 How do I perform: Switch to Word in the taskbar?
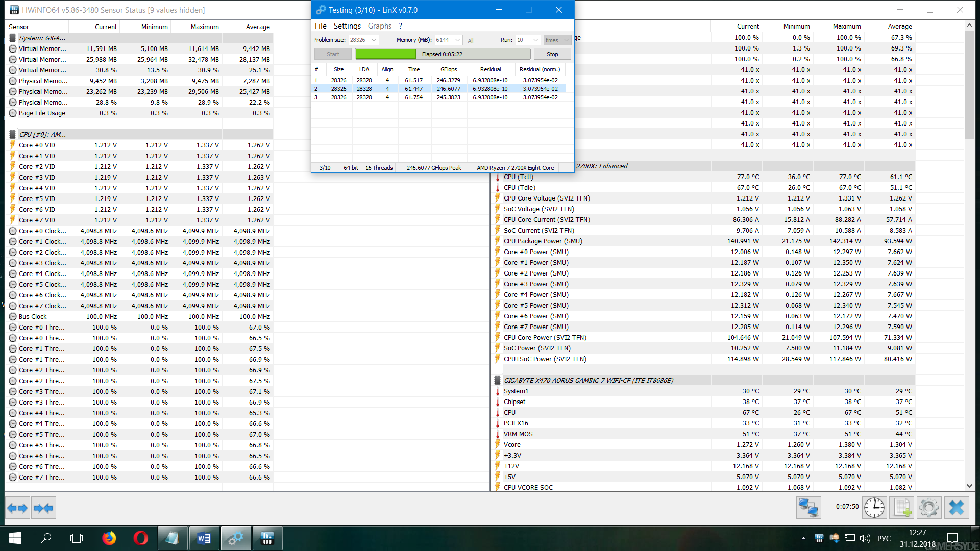coord(204,538)
